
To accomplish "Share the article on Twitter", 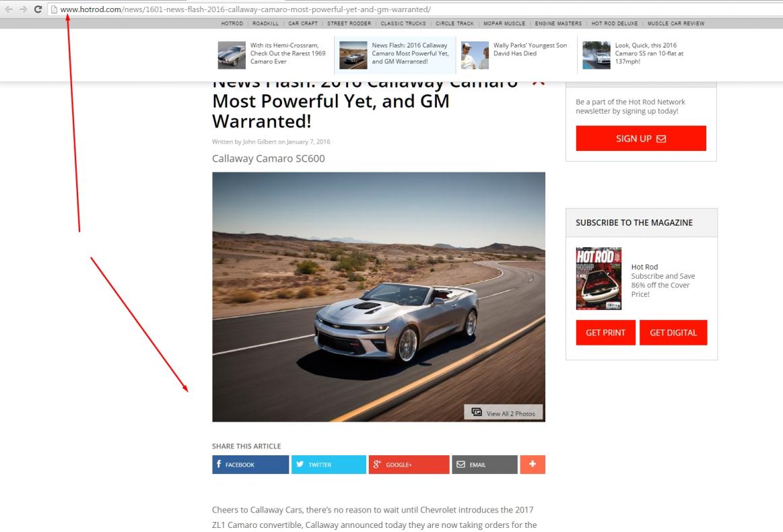I will (x=329, y=465).
